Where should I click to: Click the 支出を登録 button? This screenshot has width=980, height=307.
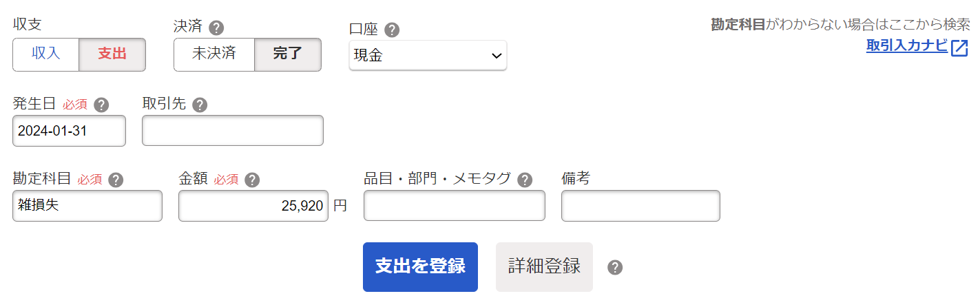click(x=420, y=267)
